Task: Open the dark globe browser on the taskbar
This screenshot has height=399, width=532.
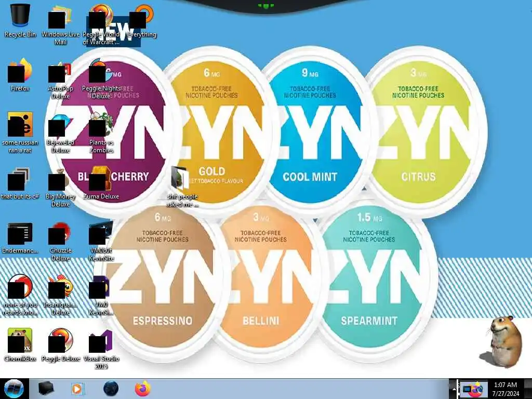Action: (x=111, y=389)
